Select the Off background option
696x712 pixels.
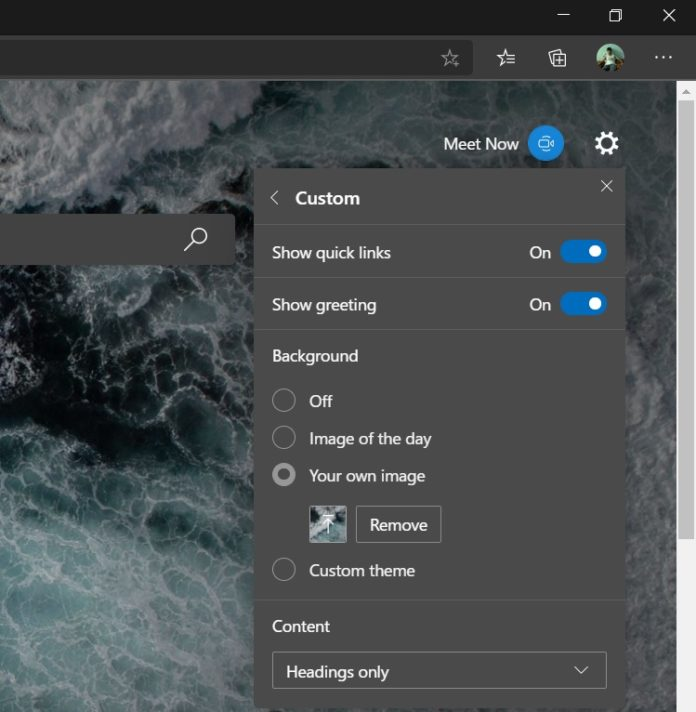coord(284,401)
